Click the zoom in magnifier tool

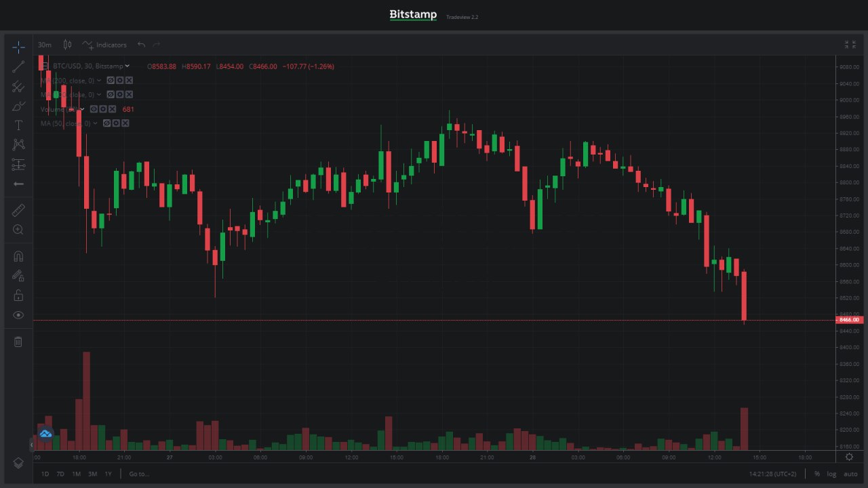click(x=18, y=230)
